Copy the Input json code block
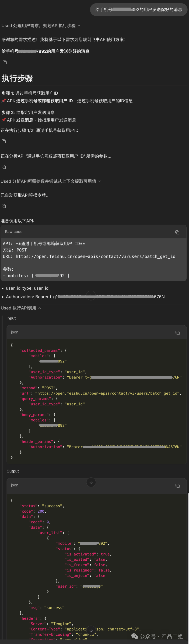This screenshot has width=189, height=644. click(177, 333)
